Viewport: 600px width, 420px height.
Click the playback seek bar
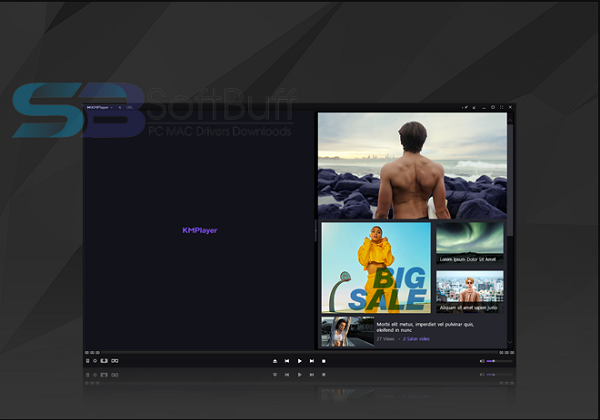click(x=299, y=352)
